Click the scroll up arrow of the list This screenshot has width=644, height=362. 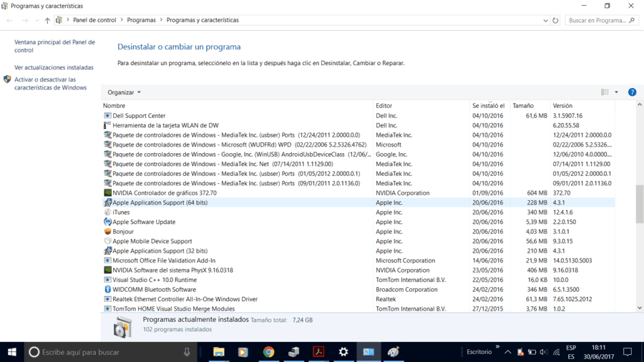(640, 105)
